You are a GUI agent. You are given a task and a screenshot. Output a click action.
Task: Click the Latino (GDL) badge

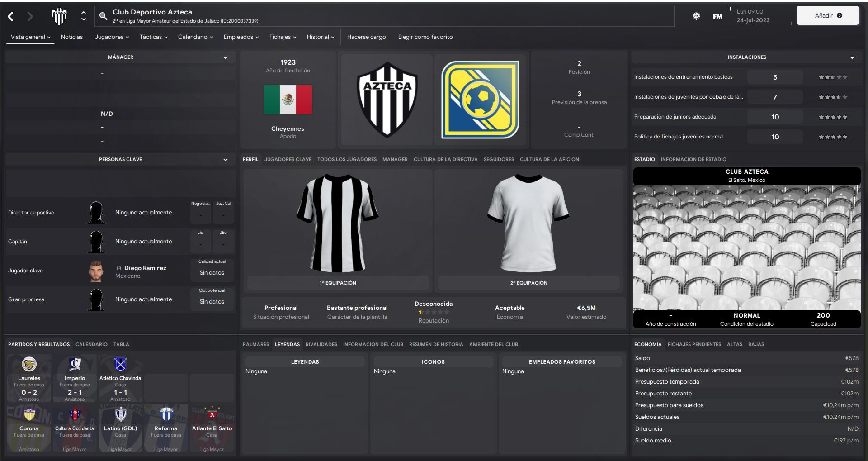[x=120, y=414]
